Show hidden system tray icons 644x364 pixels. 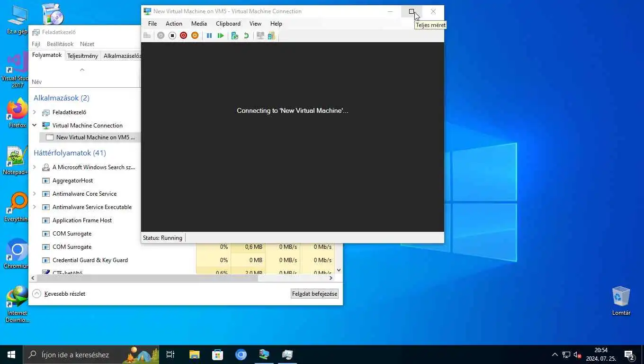pos(555,355)
